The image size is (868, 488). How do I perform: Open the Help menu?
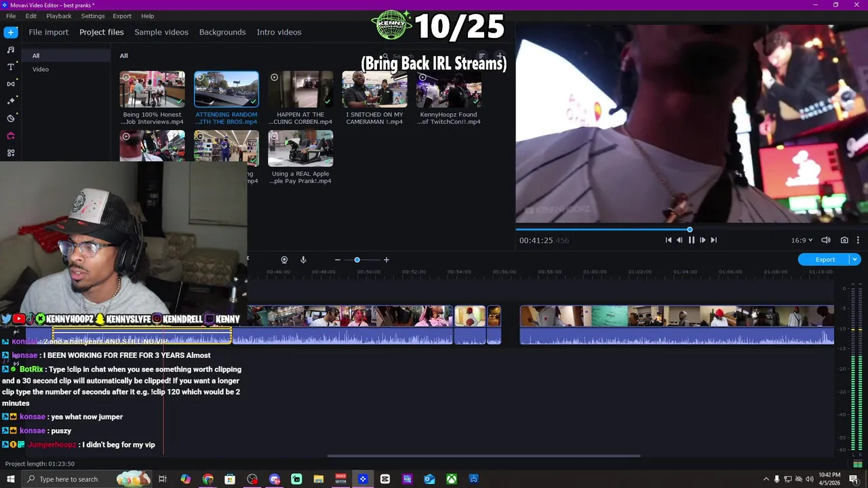147,16
